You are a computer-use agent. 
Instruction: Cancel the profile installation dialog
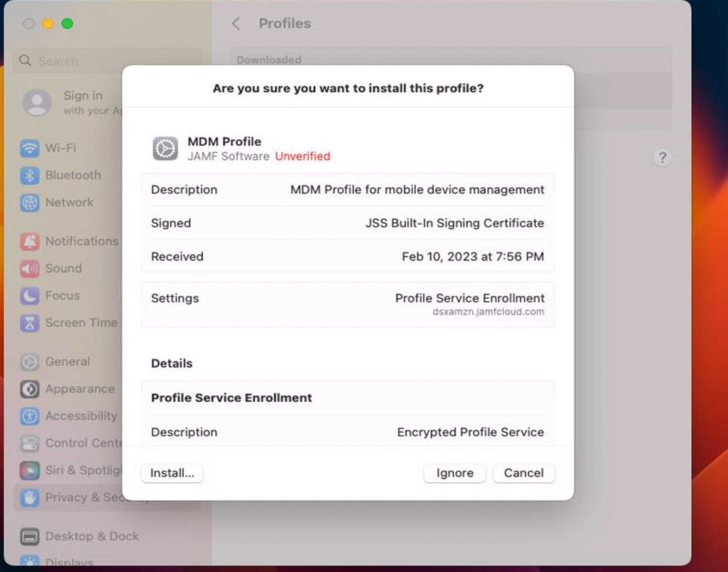(x=523, y=473)
